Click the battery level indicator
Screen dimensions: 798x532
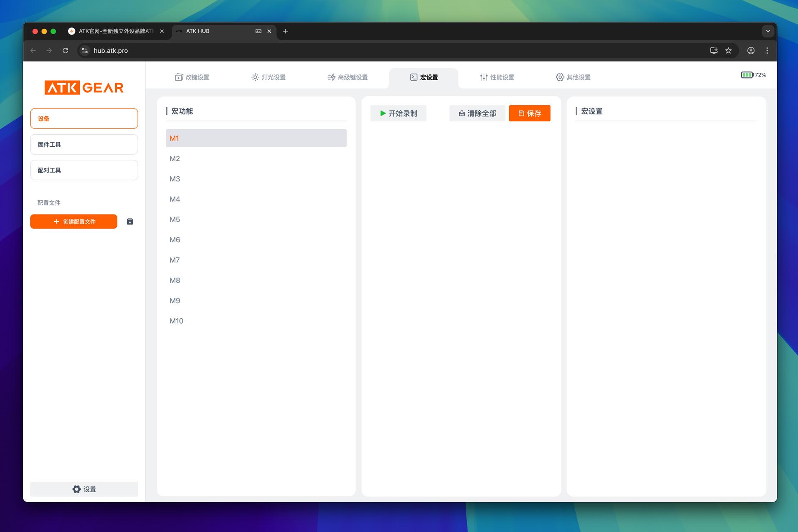coord(753,75)
